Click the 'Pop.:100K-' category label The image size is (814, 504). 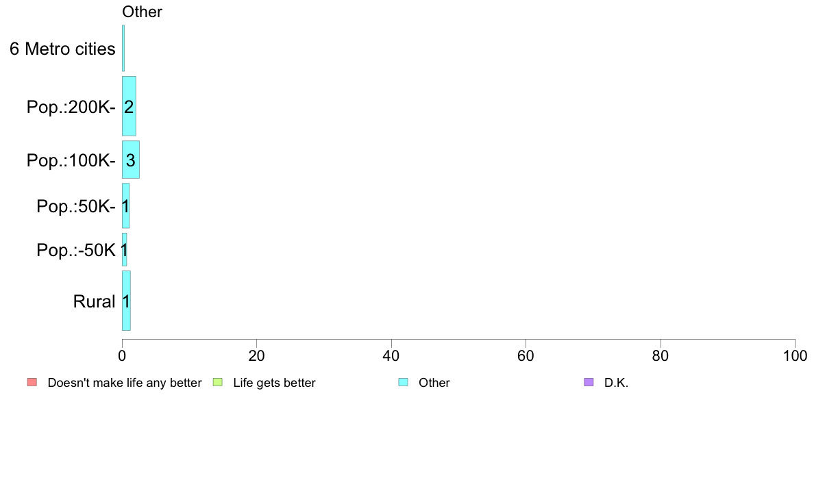click(x=71, y=160)
